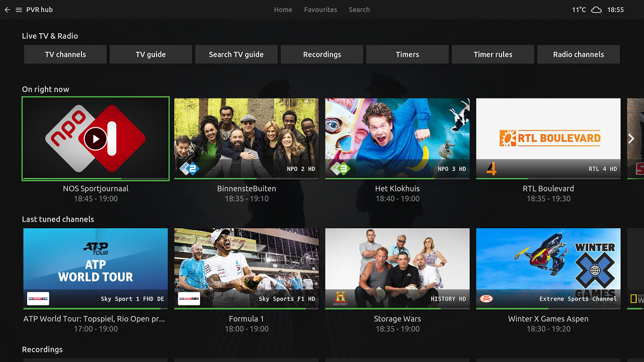This screenshot has width=644, height=362.
Task: Play NOS Sportjournaal with the play button
Action: (x=96, y=138)
